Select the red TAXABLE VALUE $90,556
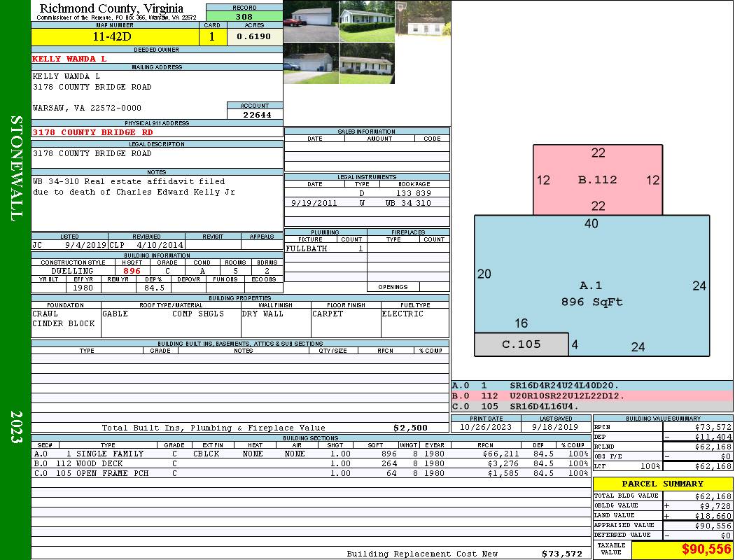 tap(706, 549)
